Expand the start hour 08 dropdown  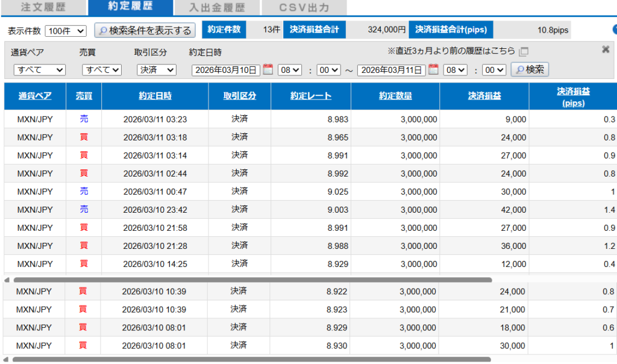[x=289, y=71]
